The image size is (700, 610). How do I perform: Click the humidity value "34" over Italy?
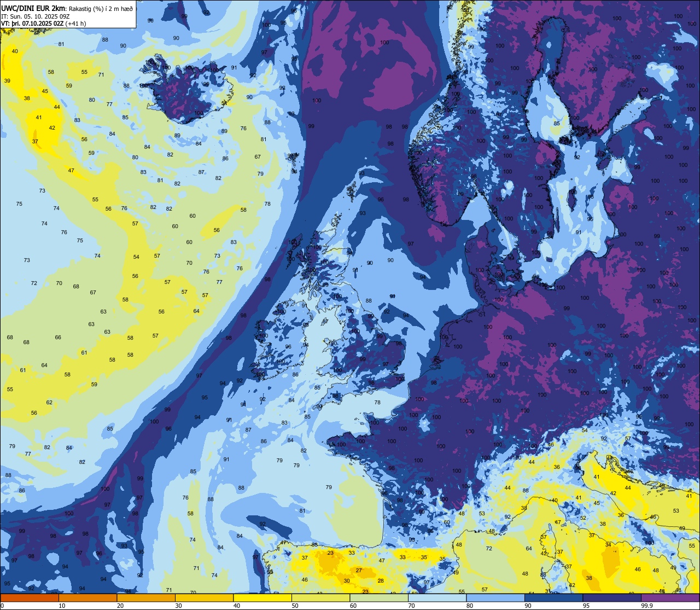pyautogui.click(x=608, y=545)
